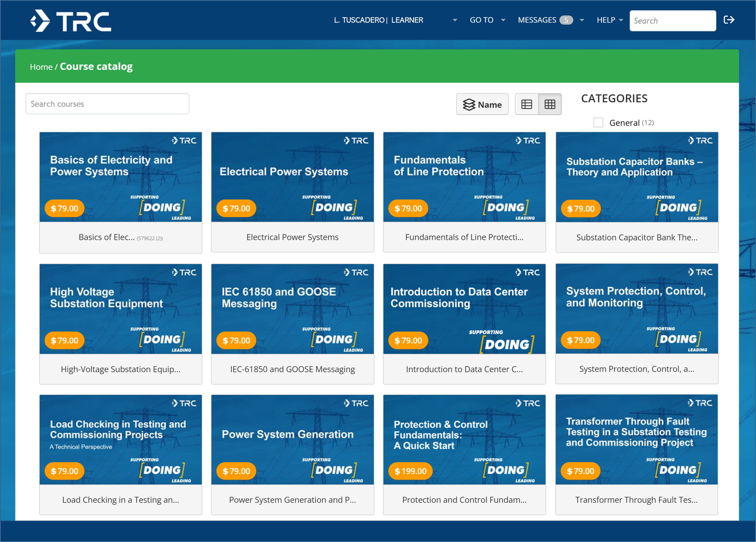756x542 pixels.
Task: Click the logout icon beside the search box
Action: pos(729,20)
